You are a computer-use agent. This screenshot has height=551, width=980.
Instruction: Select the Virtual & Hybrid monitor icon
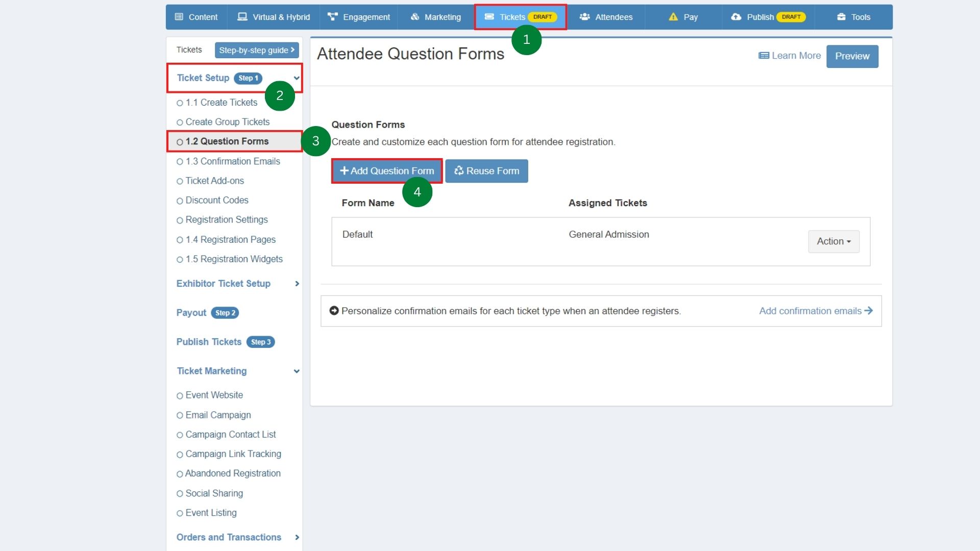pyautogui.click(x=241, y=17)
